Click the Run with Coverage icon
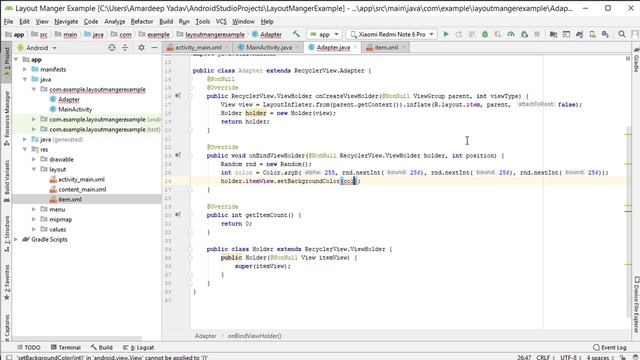The image size is (640, 360). click(x=498, y=34)
